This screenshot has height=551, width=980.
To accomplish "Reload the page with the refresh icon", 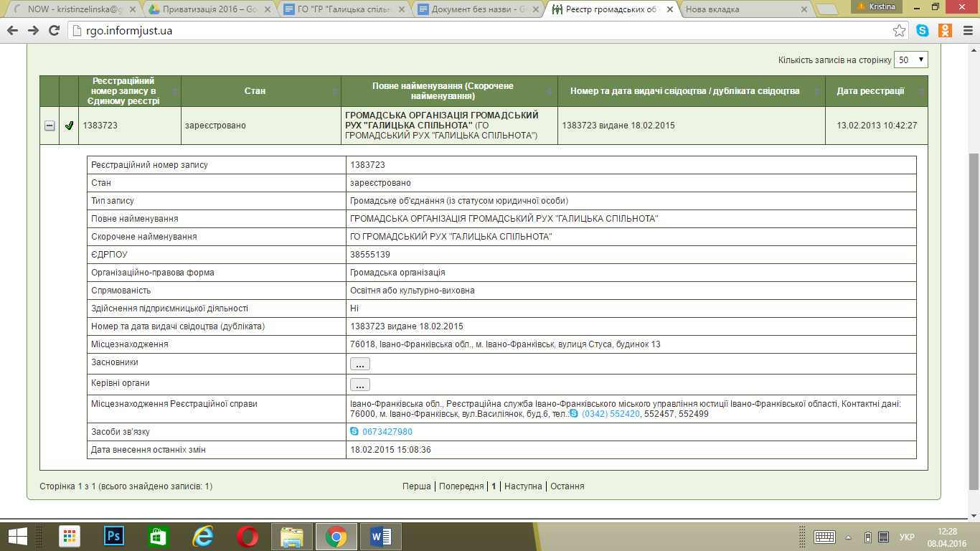I will pyautogui.click(x=54, y=31).
